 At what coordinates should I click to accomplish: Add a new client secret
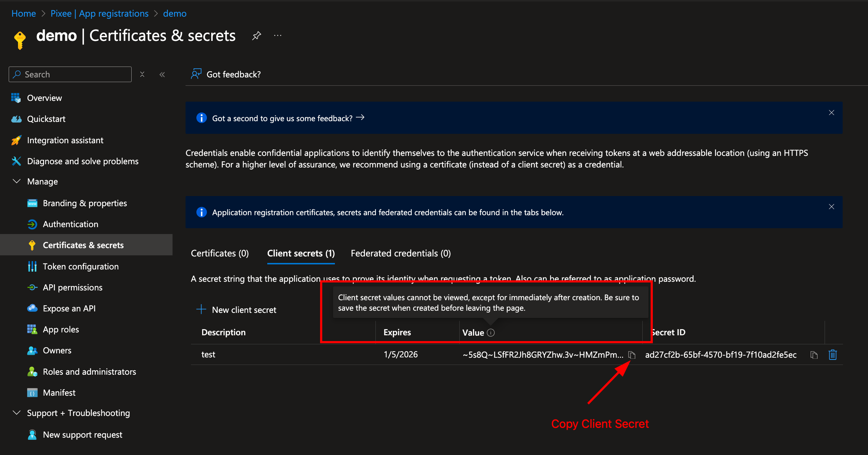point(237,310)
